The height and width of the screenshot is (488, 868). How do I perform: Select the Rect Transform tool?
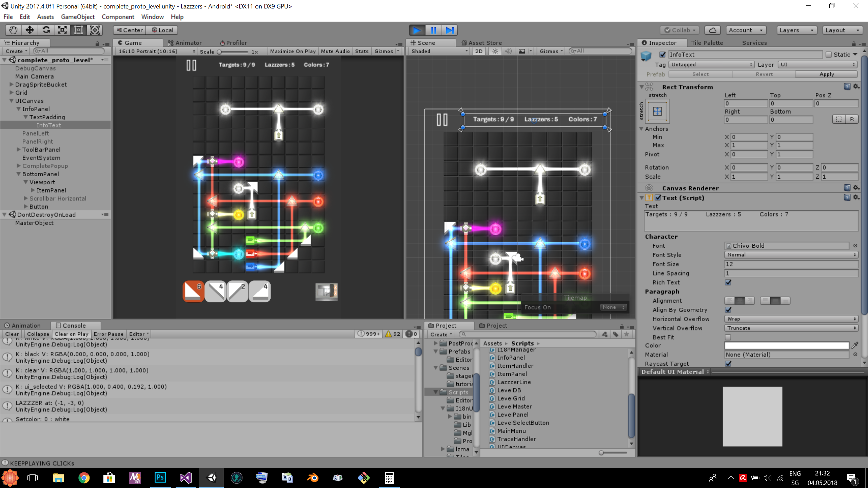(x=79, y=30)
